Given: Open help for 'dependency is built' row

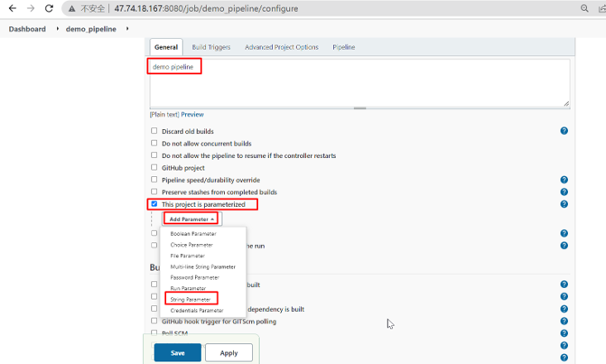Looking at the screenshot, I should (564, 309).
